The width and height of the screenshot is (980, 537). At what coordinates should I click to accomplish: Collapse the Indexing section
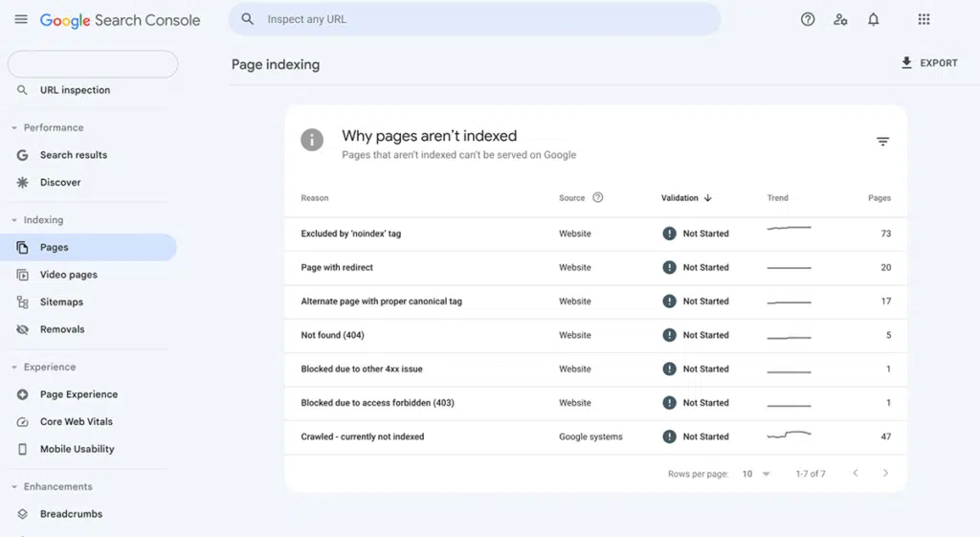click(x=14, y=220)
